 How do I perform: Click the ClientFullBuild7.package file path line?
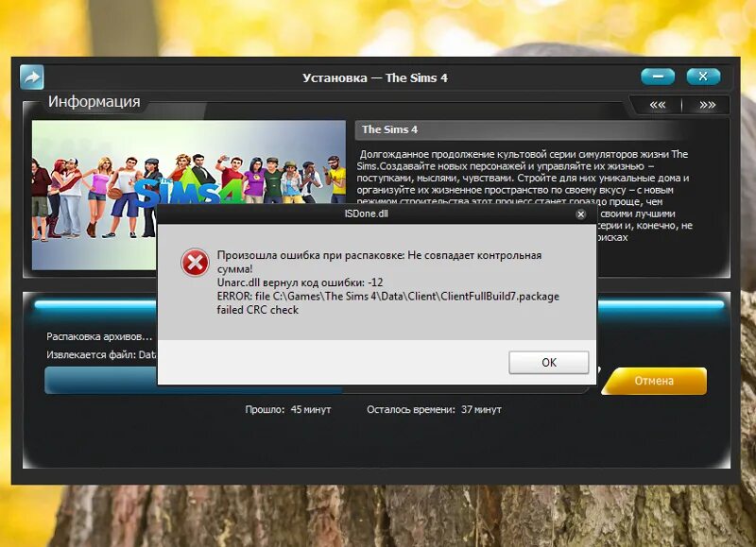tap(388, 297)
